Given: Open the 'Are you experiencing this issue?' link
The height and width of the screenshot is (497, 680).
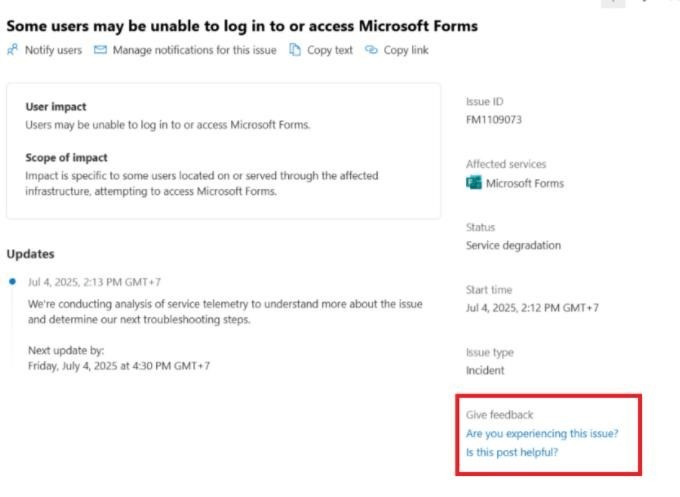Looking at the screenshot, I should (542, 433).
